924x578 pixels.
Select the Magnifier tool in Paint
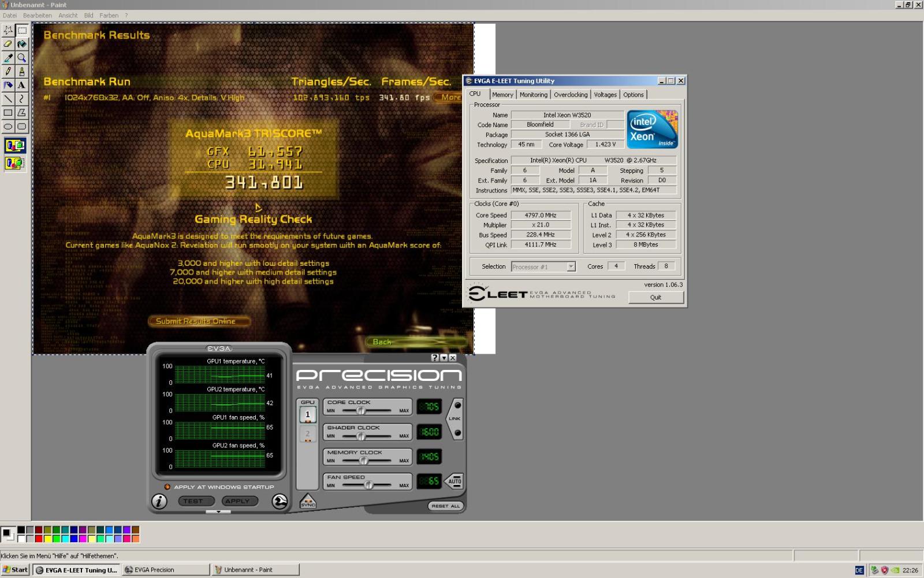22,58
